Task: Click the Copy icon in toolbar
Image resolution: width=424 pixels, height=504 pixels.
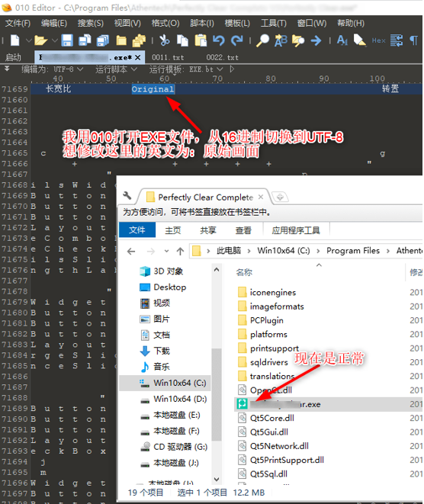Action: click(x=182, y=40)
